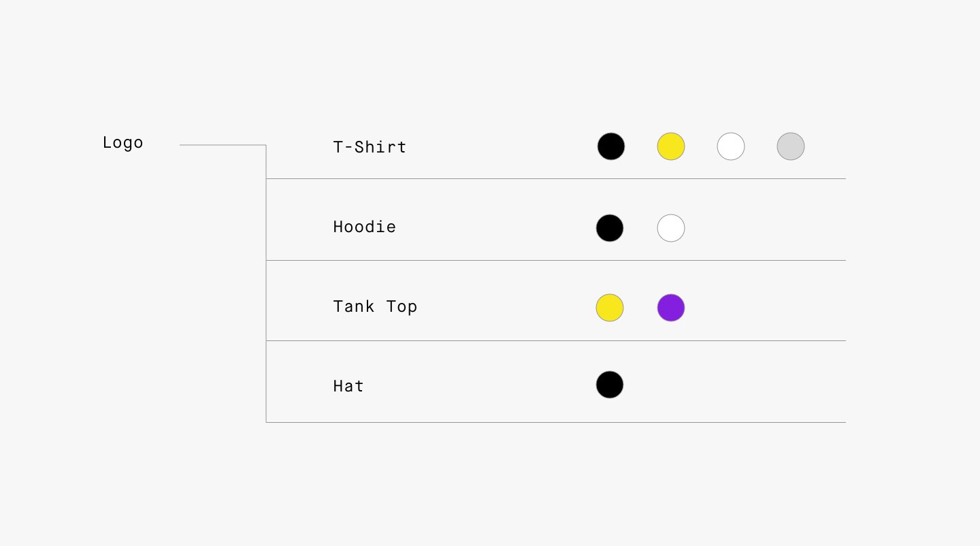Open the Hoodie item label
The height and width of the screenshot is (546, 980).
[x=364, y=227]
